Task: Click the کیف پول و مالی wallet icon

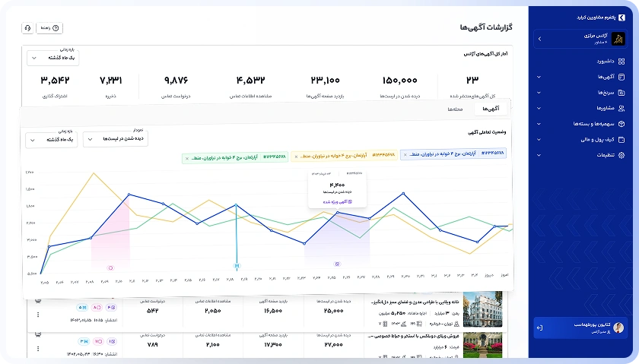Action: click(x=622, y=139)
